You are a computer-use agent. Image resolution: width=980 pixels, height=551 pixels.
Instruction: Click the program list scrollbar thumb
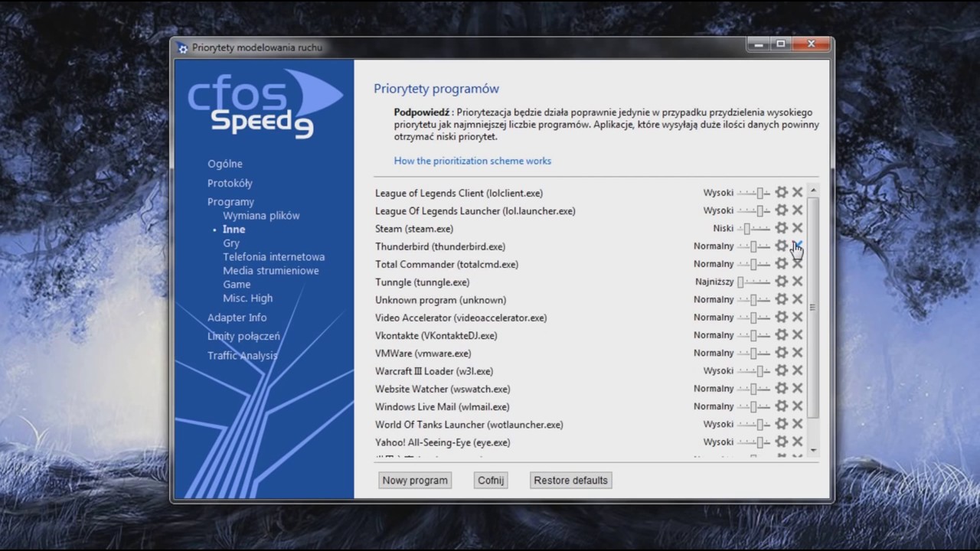click(813, 308)
